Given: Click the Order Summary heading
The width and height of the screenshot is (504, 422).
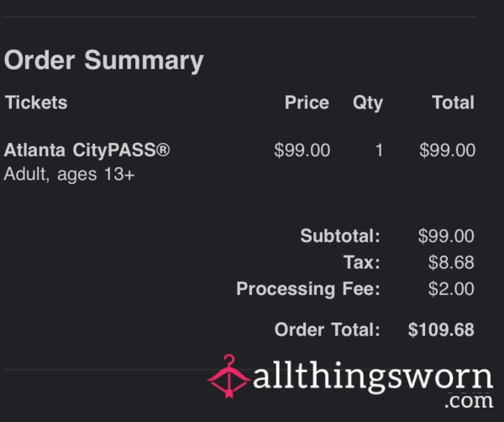Looking at the screenshot, I should point(104,61).
